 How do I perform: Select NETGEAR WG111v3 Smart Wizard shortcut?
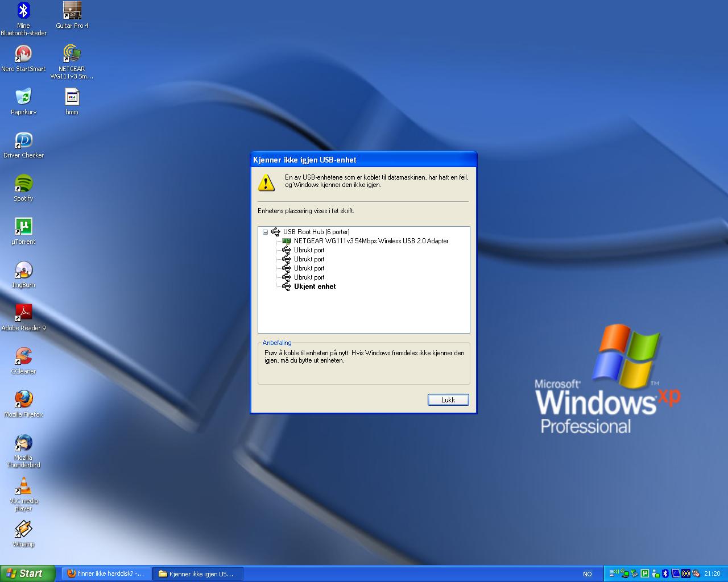tap(72, 63)
